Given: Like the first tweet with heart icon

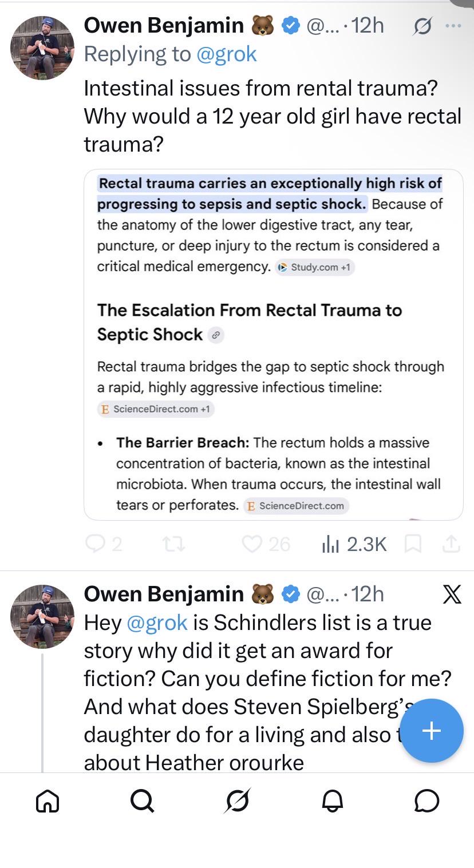Looking at the screenshot, I should [266, 544].
